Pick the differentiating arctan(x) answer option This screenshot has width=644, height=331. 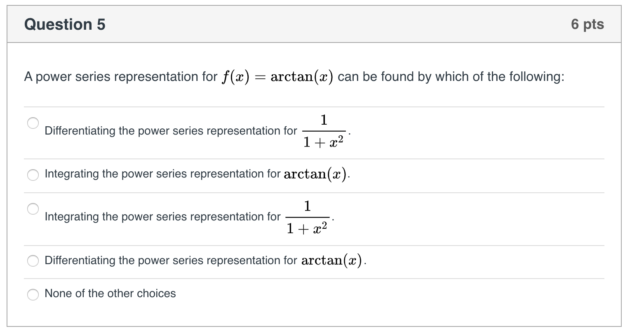(33, 260)
